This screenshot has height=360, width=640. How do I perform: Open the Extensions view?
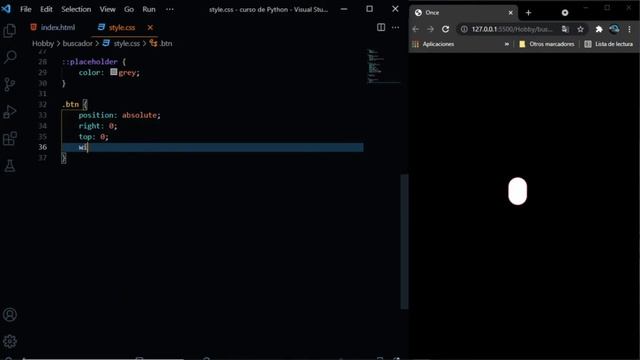click(10, 138)
